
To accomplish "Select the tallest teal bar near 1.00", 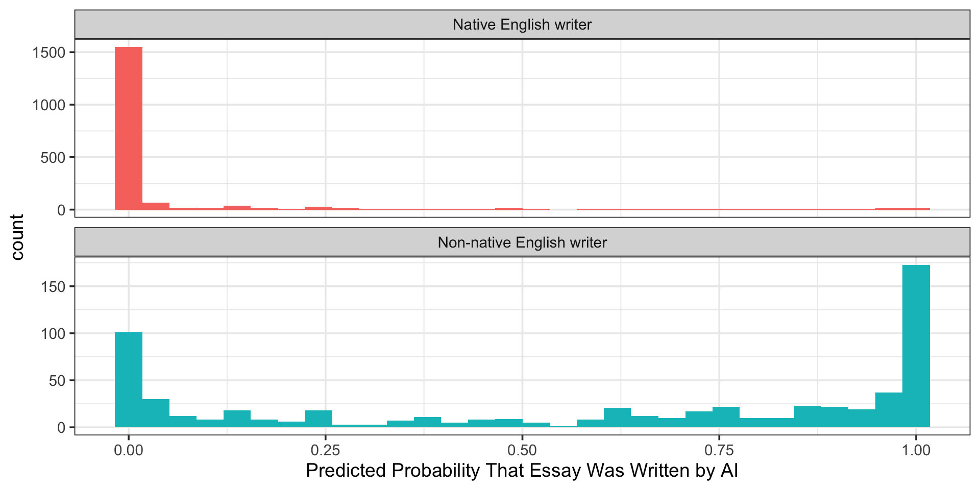I will [916, 346].
